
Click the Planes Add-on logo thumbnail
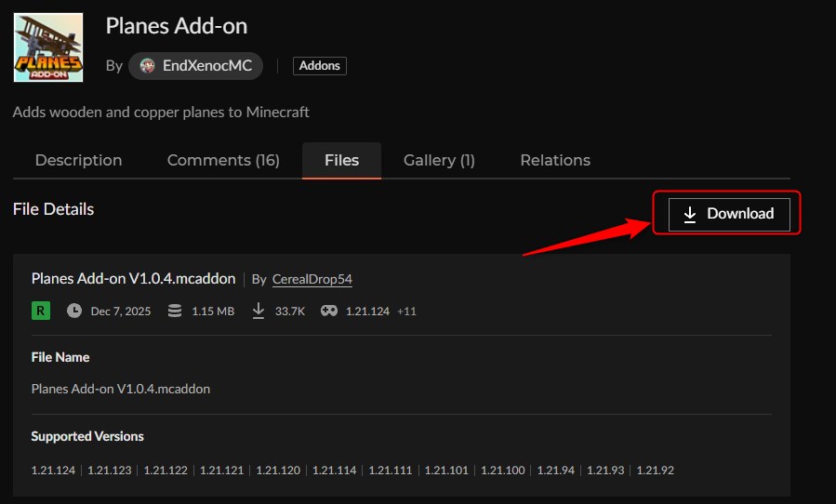tap(48, 47)
